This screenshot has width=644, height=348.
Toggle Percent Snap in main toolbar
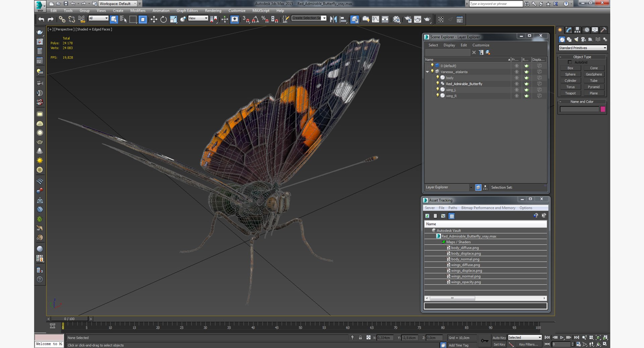click(x=265, y=19)
